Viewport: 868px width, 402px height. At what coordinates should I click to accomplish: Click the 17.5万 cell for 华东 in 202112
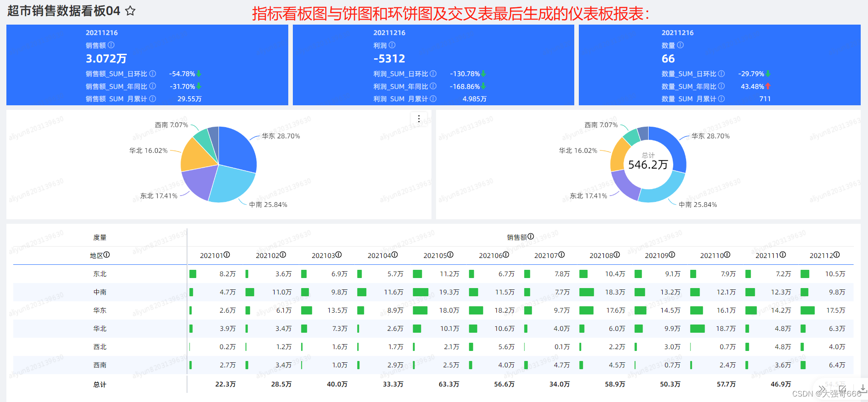point(836,310)
